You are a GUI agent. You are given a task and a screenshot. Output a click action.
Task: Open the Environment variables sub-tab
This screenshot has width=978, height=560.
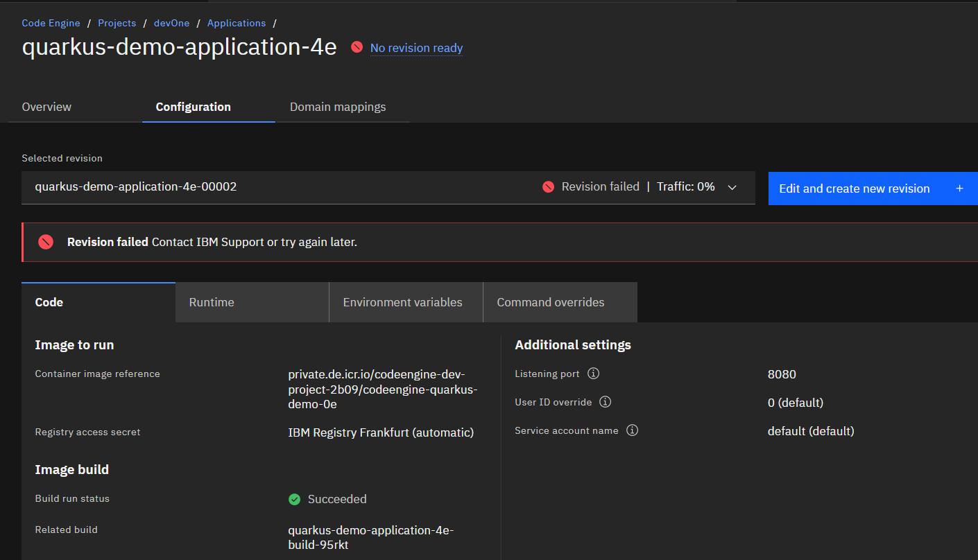click(x=406, y=302)
